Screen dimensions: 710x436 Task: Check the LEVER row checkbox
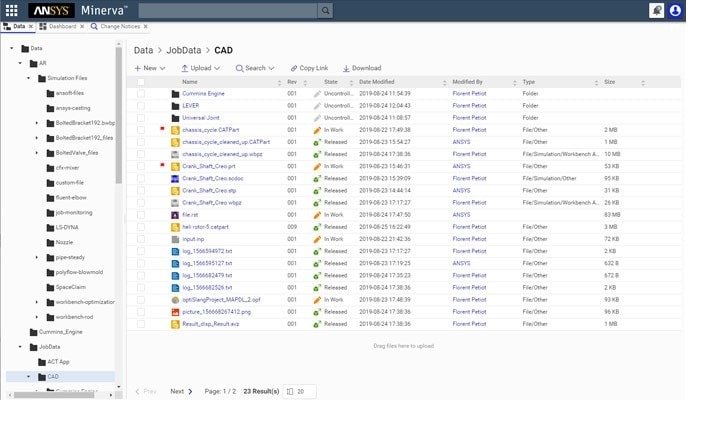[141, 106]
